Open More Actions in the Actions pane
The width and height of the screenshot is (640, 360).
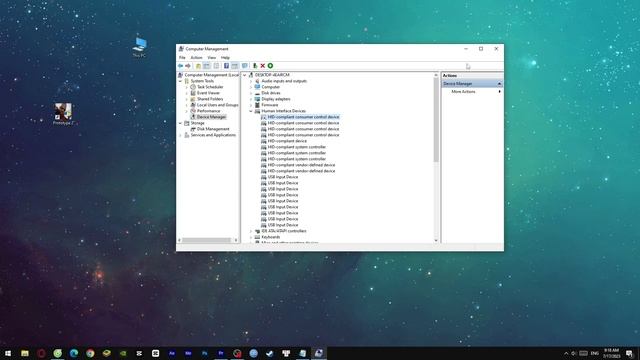point(463,92)
